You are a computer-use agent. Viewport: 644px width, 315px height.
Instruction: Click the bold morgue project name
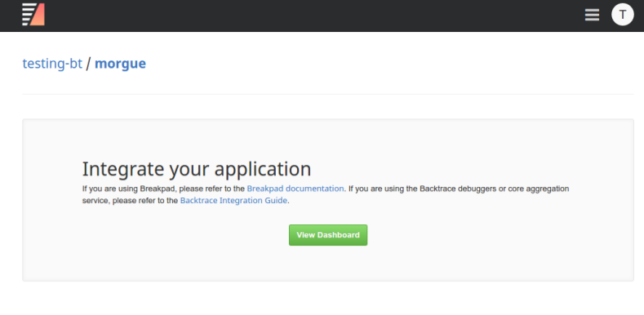coord(120,64)
